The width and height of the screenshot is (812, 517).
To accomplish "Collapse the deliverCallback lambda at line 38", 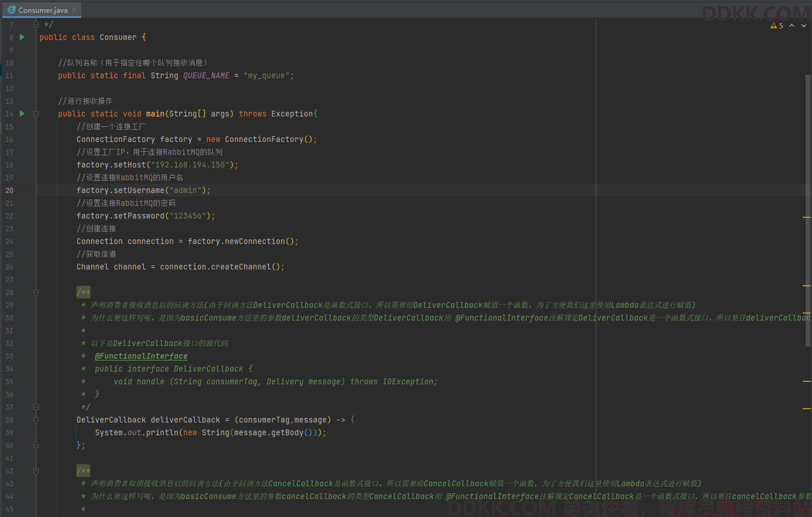I will pos(36,420).
